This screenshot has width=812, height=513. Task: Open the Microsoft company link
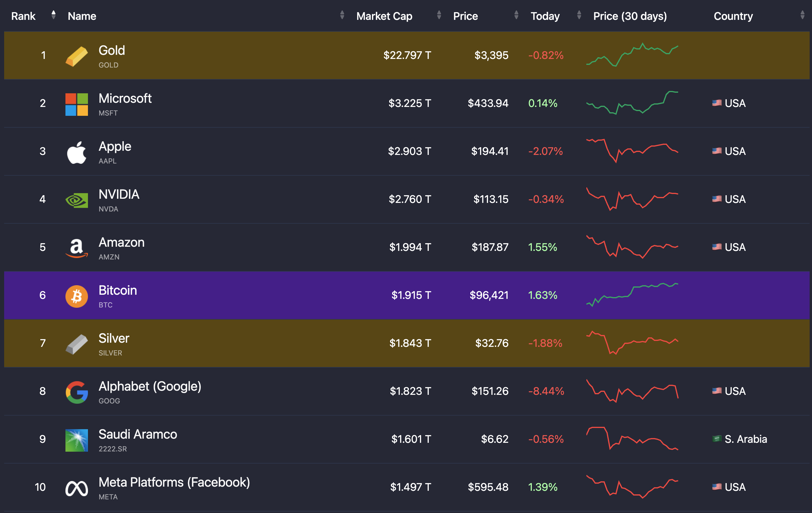click(125, 99)
